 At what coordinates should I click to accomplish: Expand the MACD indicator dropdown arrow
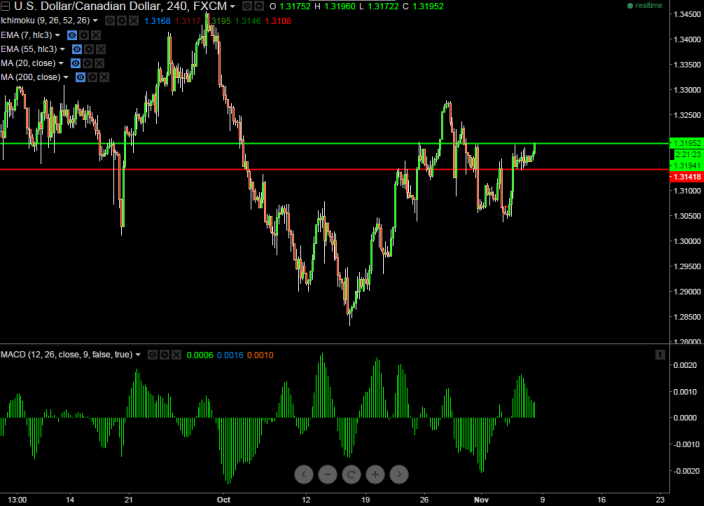coord(138,355)
